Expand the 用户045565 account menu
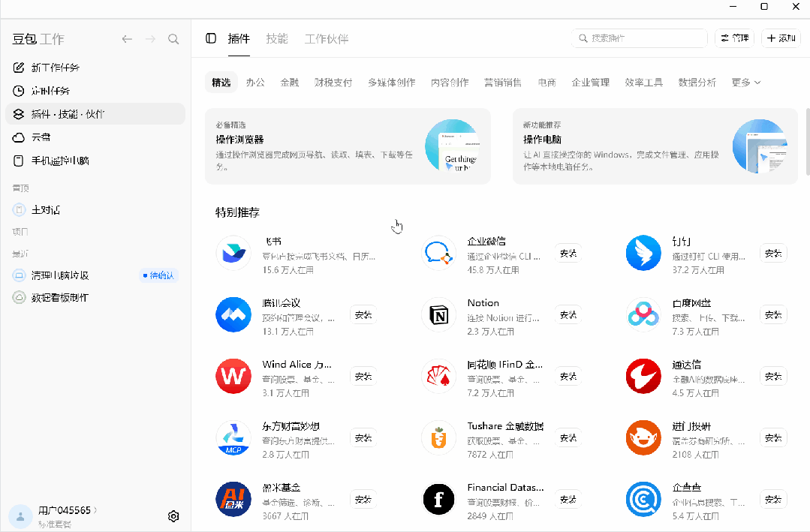 click(x=68, y=510)
